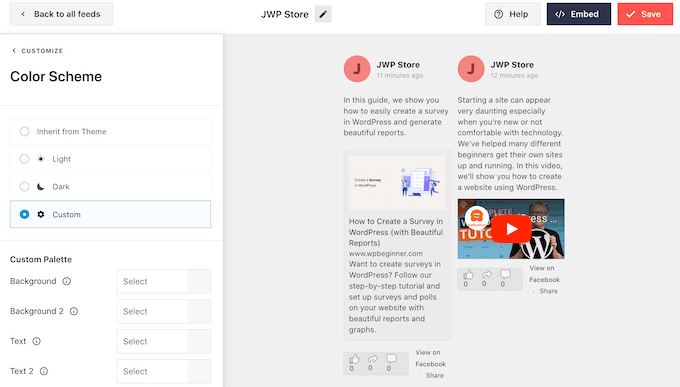
Task: Click the info icon next to Text
Action: (36, 341)
